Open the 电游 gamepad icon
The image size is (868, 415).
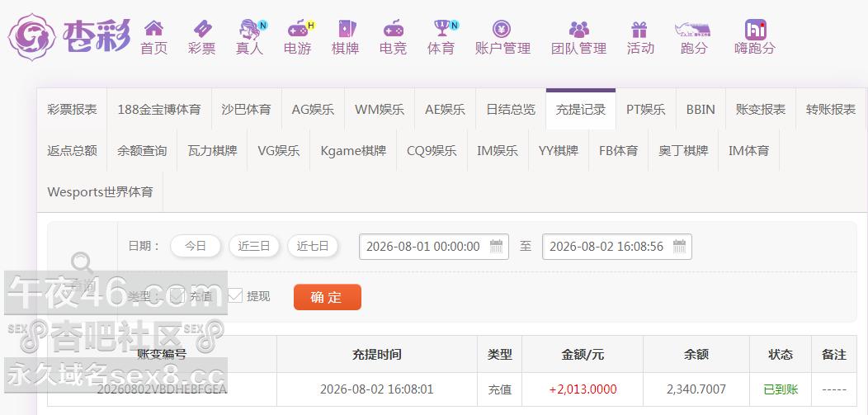300,28
